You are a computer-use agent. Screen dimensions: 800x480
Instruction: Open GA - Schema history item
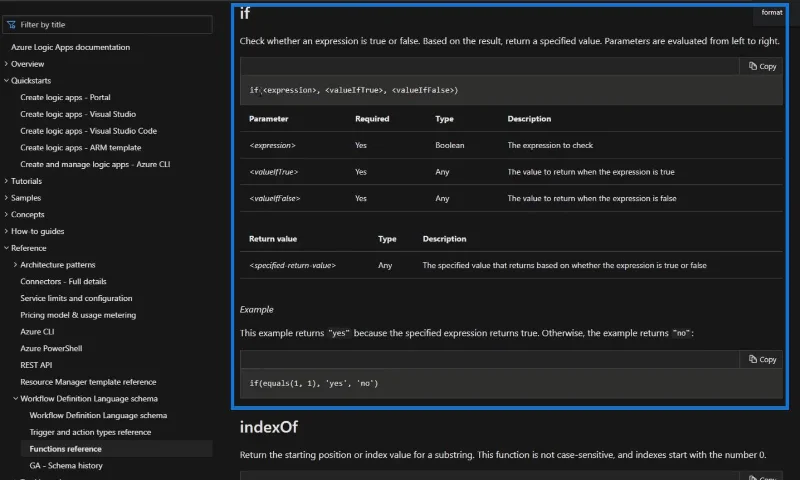pos(66,466)
